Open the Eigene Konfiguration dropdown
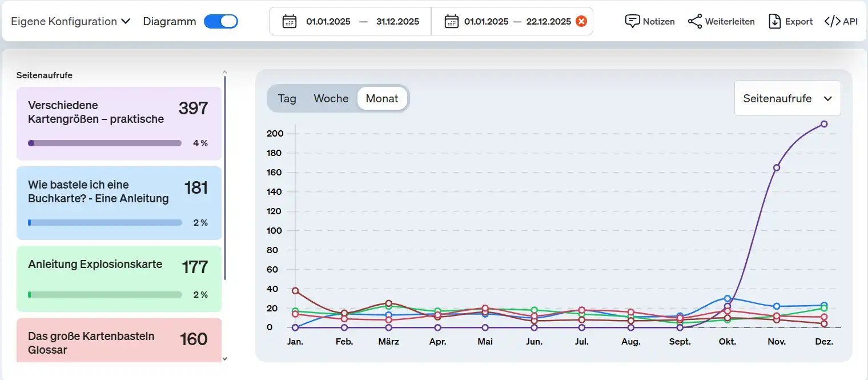This screenshot has width=868, height=380. (71, 22)
